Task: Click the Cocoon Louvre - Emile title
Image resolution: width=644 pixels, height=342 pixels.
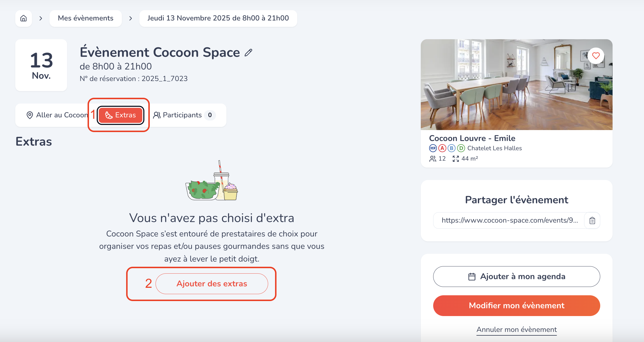Action: click(472, 138)
